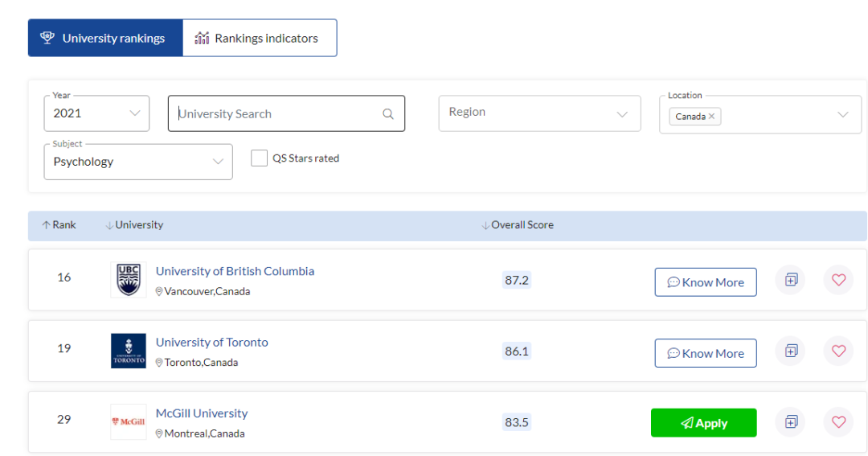Click Know More for University of Toronto
868x456 pixels.
tap(705, 353)
